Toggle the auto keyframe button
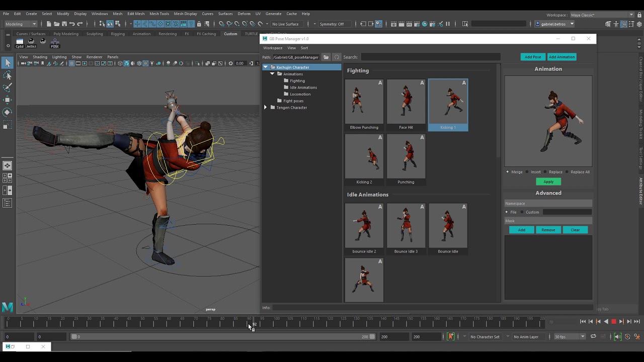Screen dimensions: 644x362 (x=451, y=336)
